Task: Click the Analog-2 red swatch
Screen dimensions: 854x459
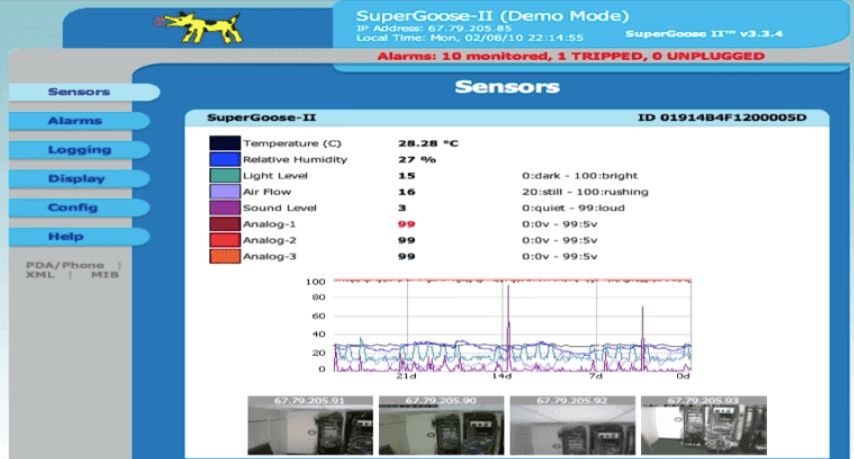Action: tap(224, 240)
